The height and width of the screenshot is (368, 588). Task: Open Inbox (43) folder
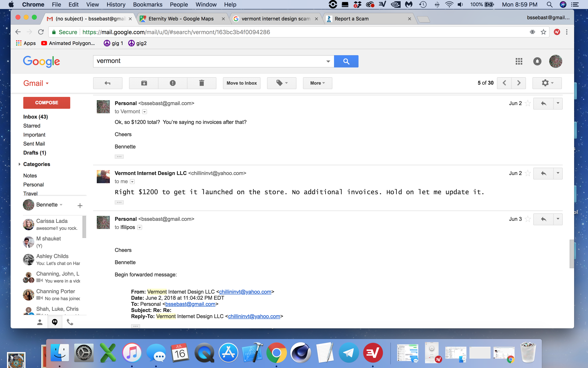[x=36, y=117]
